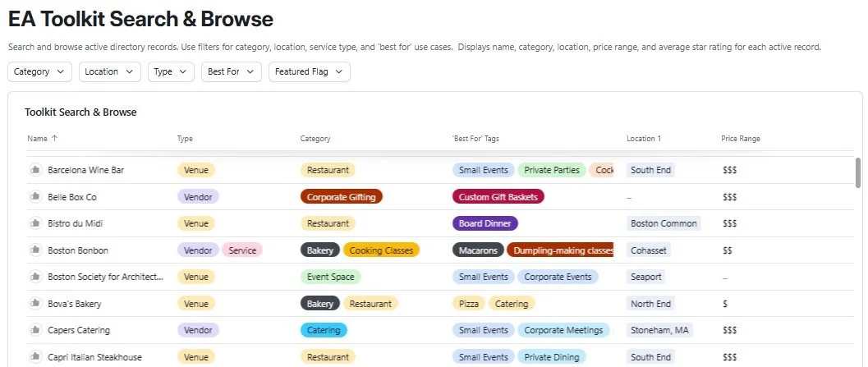Click the Location 1 column header

click(644, 139)
